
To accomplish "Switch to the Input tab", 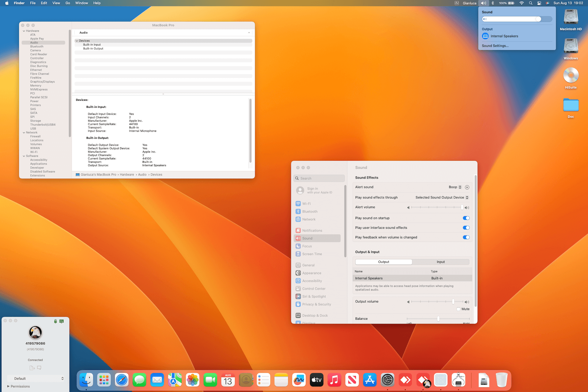I will pyautogui.click(x=440, y=262).
